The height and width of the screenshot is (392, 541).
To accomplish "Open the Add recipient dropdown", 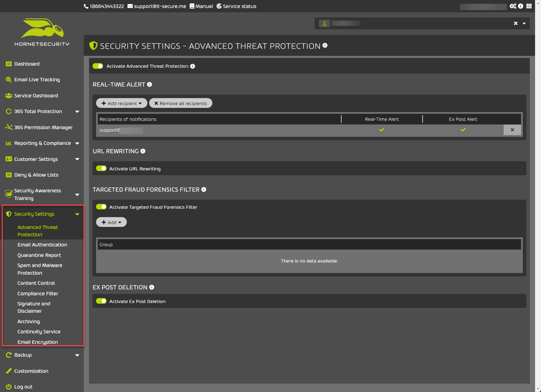I will coord(122,103).
